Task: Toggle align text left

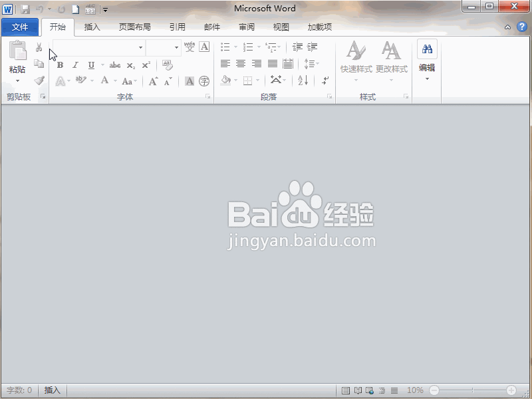Action: tap(225, 63)
